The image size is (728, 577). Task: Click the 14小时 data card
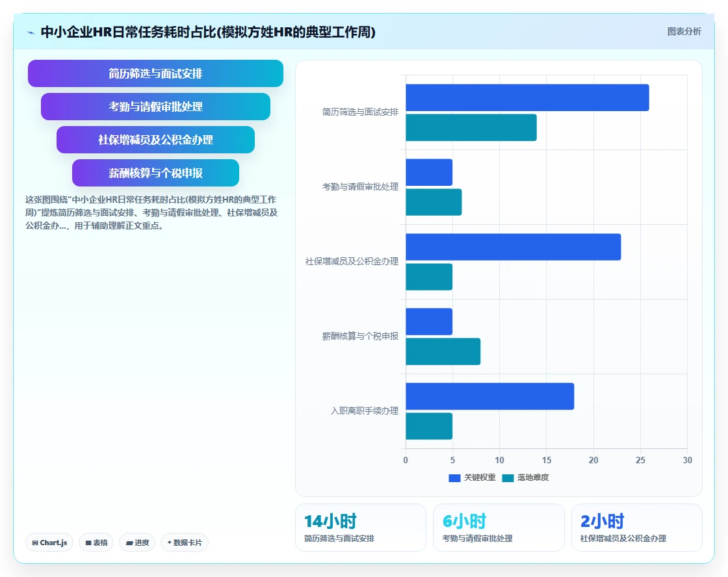tap(361, 528)
